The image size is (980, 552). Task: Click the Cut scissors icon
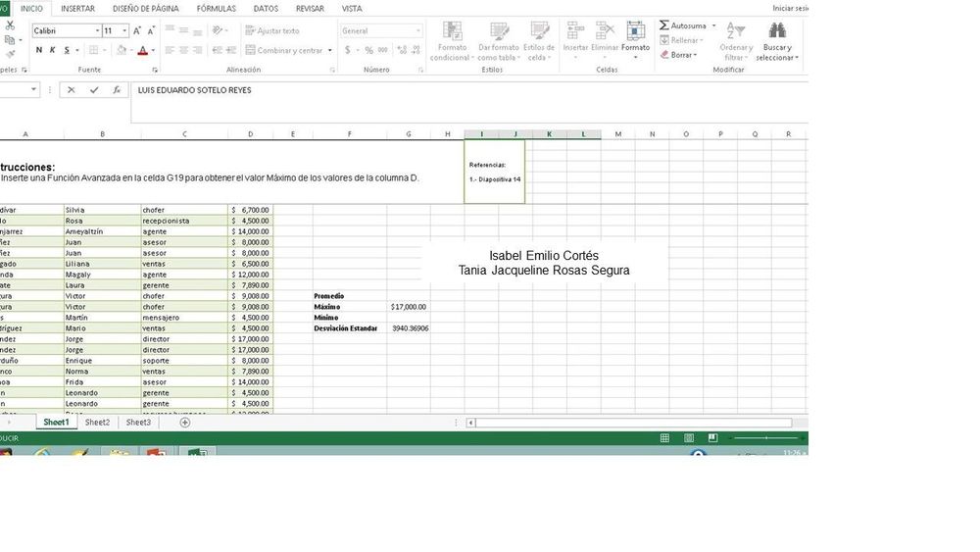[10, 26]
